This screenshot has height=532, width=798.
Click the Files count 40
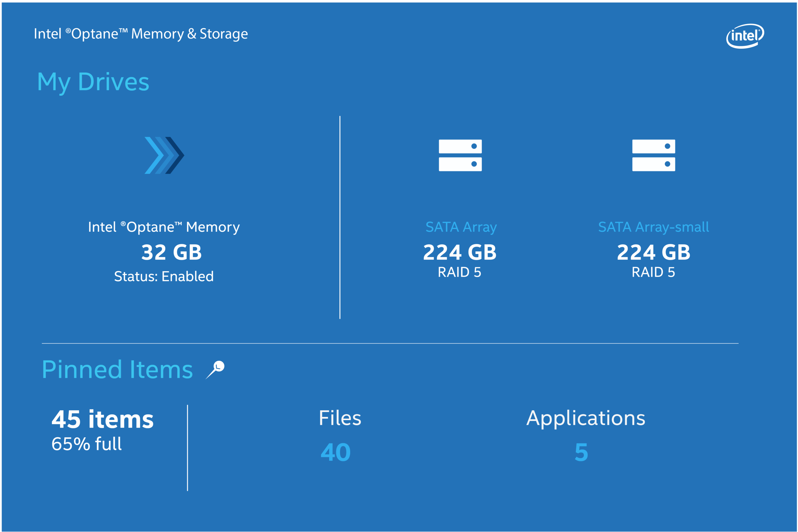pyautogui.click(x=335, y=452)
